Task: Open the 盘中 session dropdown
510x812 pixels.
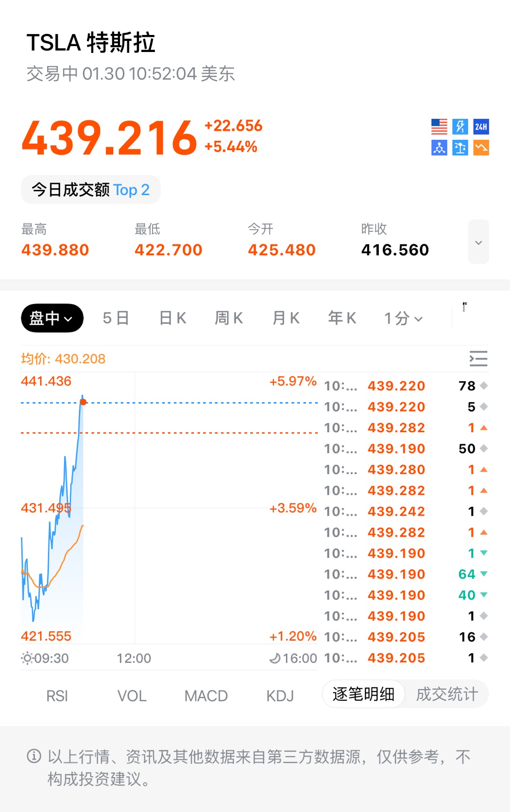Action: tap(52, 319)
